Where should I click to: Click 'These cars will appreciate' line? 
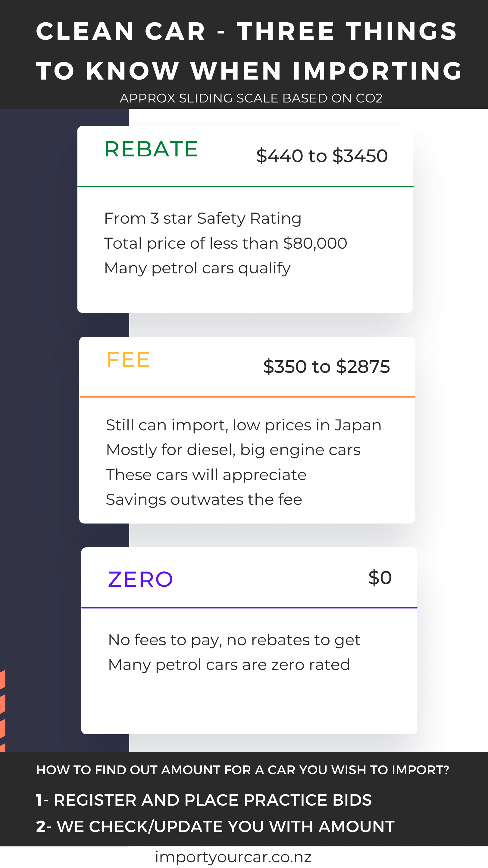206,475
